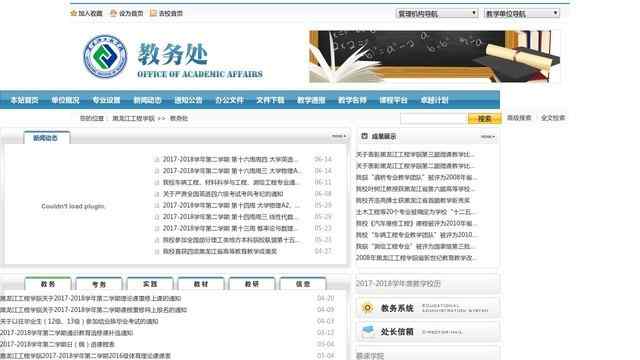640x360 pixels.
Task: Open the 2017-2018学年度教学校历 link
Action: coord(398,284)
